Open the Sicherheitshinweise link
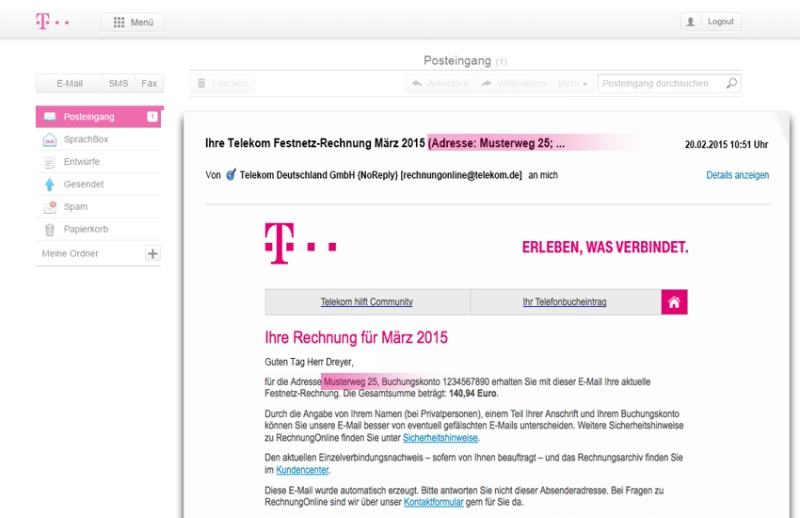The width and height of the screenshot is (800, 518). (440, 438)
